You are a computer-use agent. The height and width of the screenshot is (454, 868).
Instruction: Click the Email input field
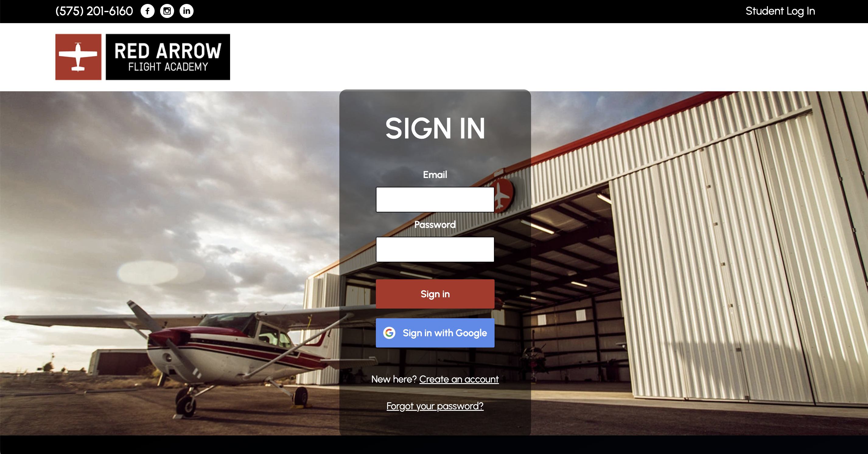pos(435,199)
